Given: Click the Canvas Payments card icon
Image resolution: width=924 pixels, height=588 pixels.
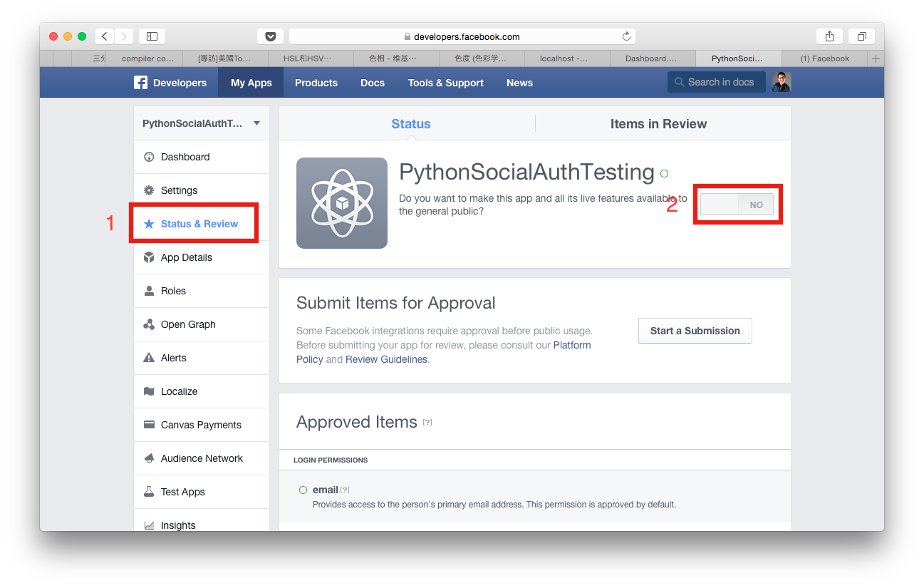Looking at the screenshot, I should (x=149, y=425).
